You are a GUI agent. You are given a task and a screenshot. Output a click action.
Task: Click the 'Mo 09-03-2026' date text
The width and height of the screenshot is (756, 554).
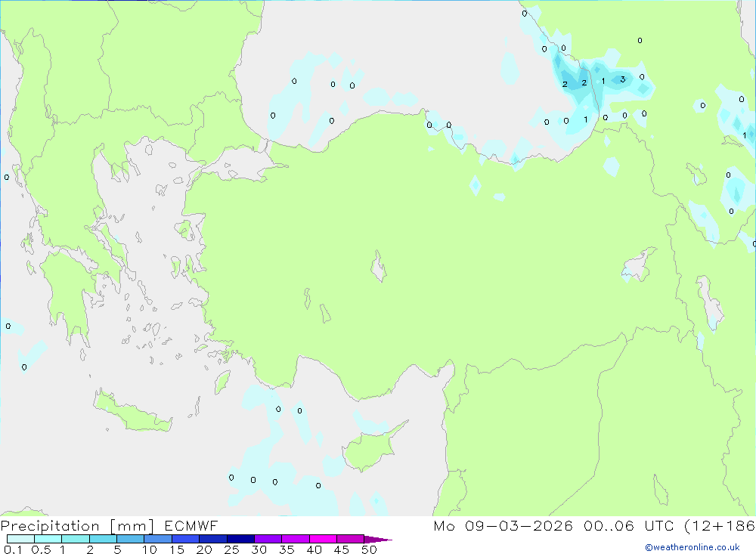coord(503,525)
